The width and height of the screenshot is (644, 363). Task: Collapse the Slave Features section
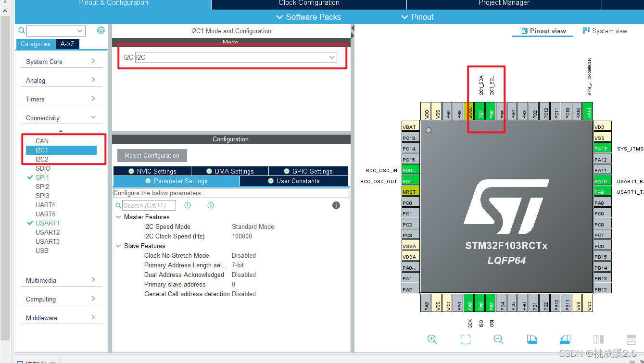click(x=119, y=246)
